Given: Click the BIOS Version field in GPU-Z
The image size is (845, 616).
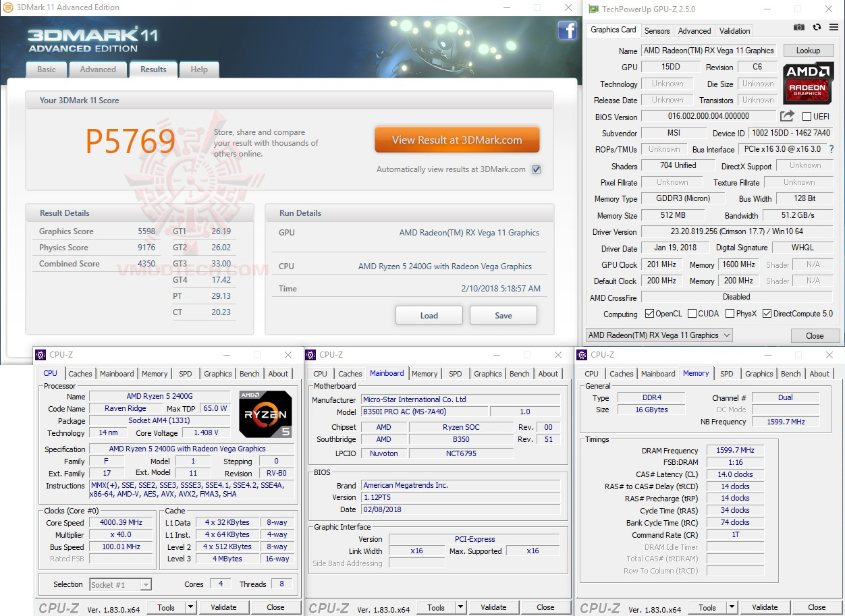Looking at the screenshot, I should (709, 116).
